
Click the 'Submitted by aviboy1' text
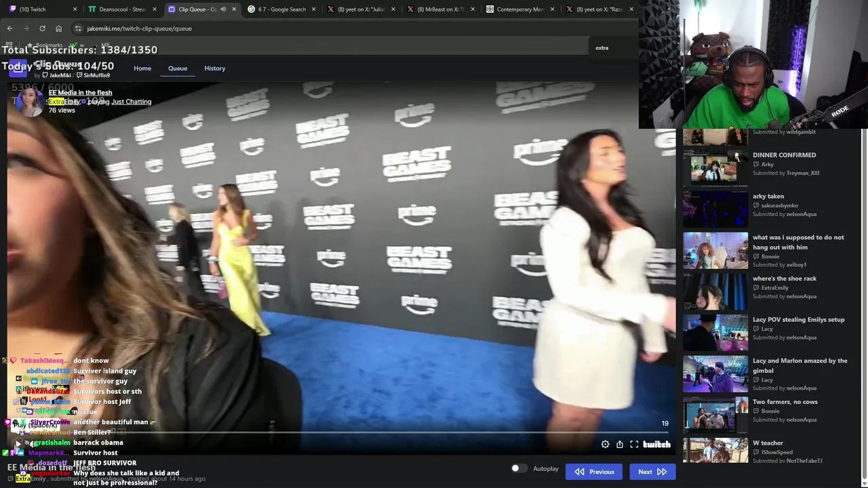779,265
